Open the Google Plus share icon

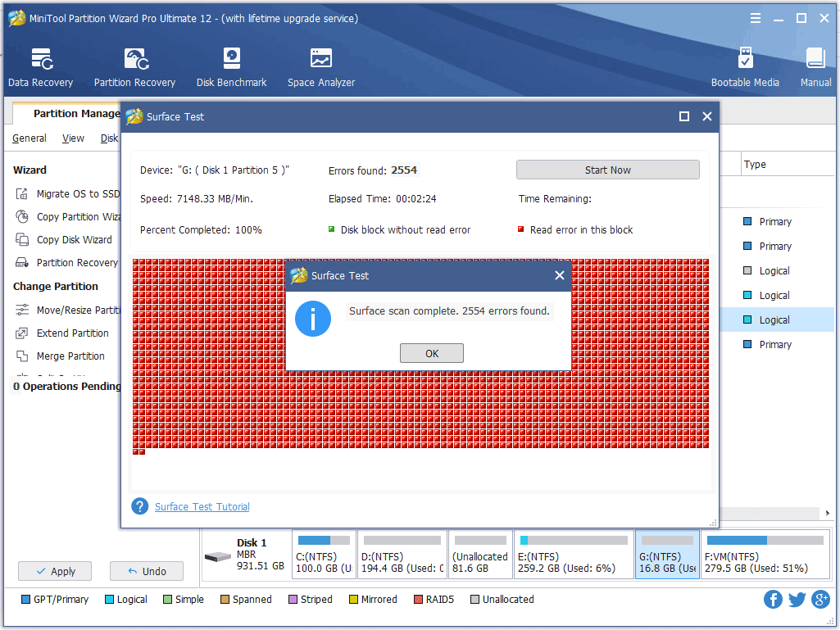point(820,599)
